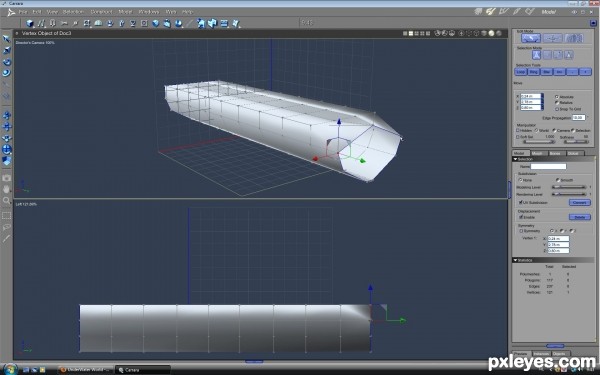Select the None subdivision radio
600x375 pixels.
point(520,180)
